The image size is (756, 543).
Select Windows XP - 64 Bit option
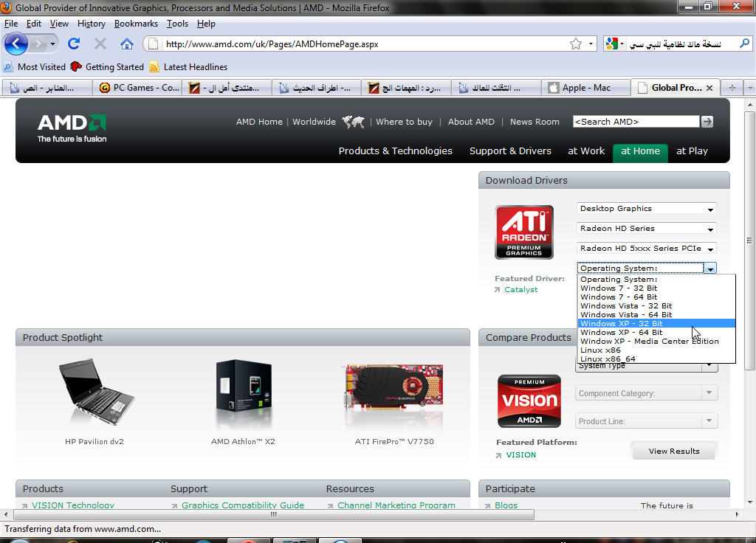point(656,333)
